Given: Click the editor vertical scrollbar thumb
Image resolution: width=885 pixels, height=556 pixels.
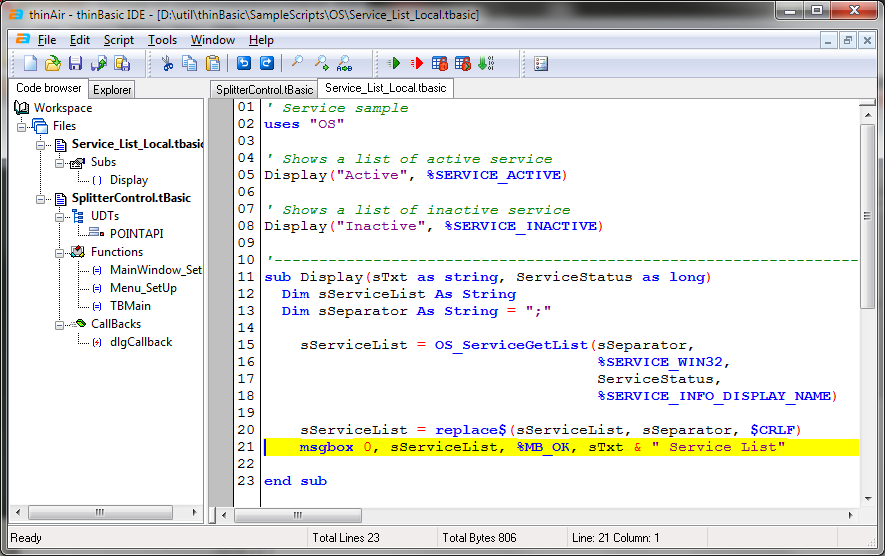Looking at the screenshot, I should (868, 216).
